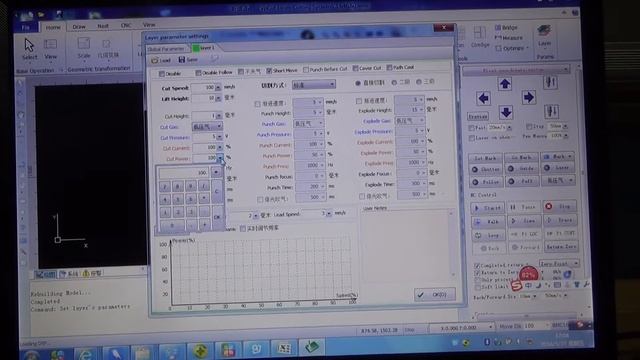
Task: Open the Lift Height dropdown arrow
Action: click(x=218, y=98)
